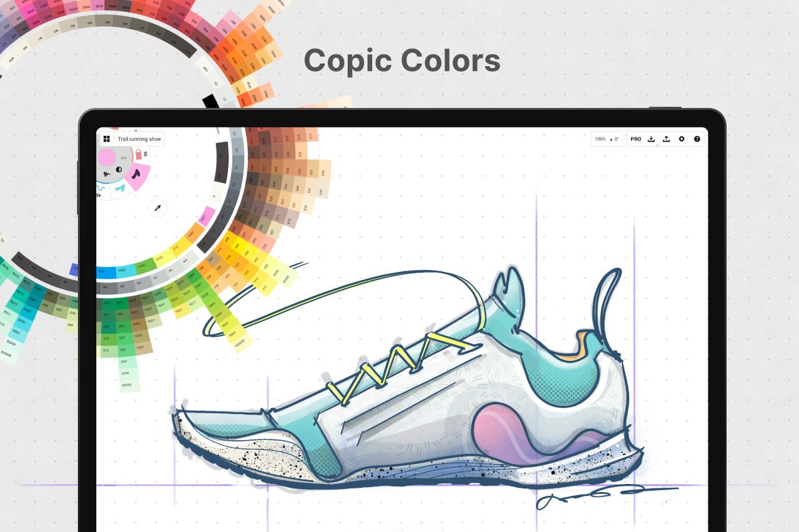Image resolution: width=799 pixels, height=532 pixels.
Task: Click the PRO button
Action: point(636,139)
